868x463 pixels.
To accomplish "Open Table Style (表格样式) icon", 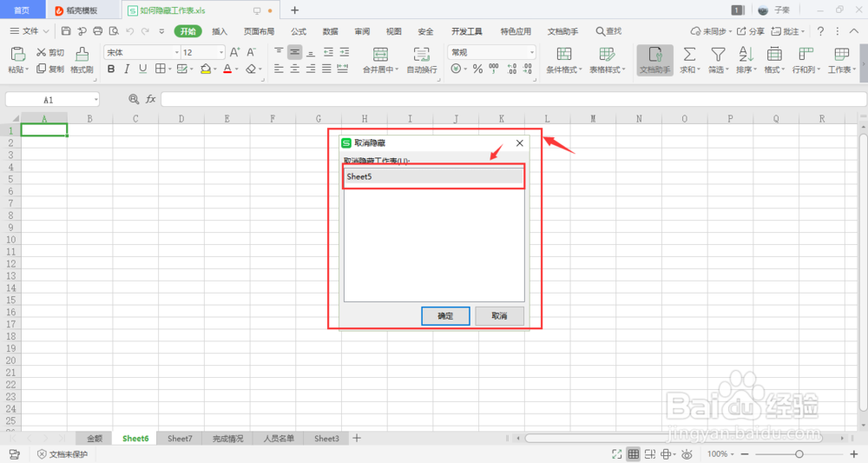I will point(607,54).
